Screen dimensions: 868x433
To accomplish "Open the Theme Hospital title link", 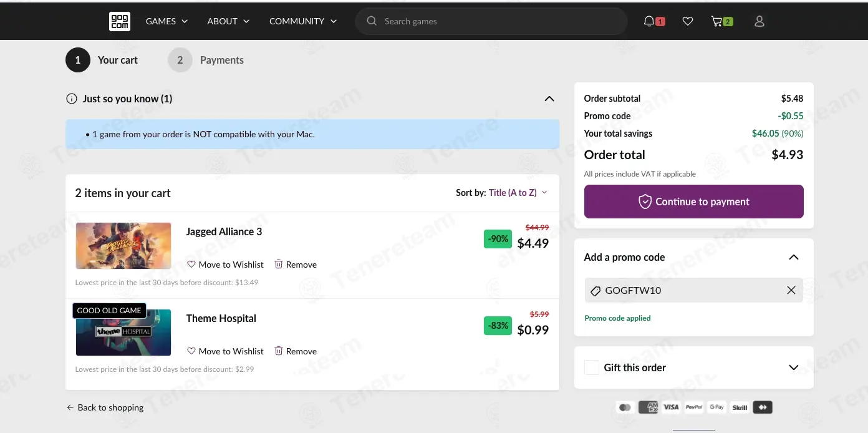I will pyautogui.click(x=221, y=318).
